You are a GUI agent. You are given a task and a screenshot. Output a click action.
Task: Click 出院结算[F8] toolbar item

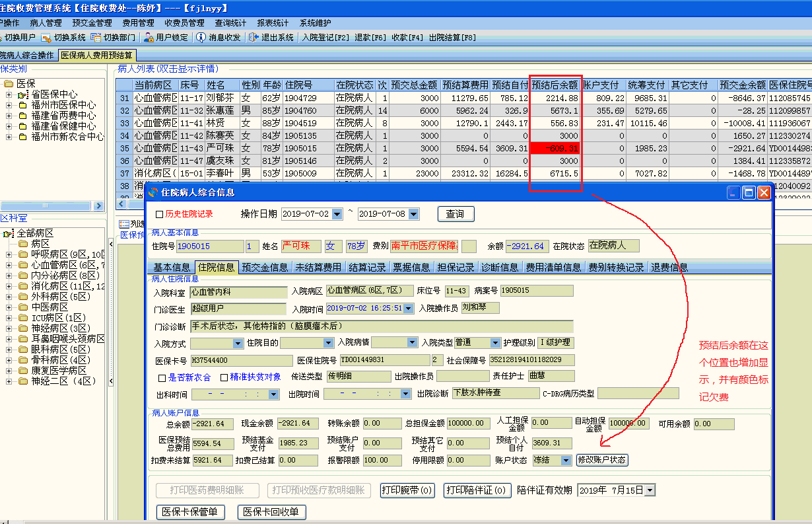[x=452, y=38]
